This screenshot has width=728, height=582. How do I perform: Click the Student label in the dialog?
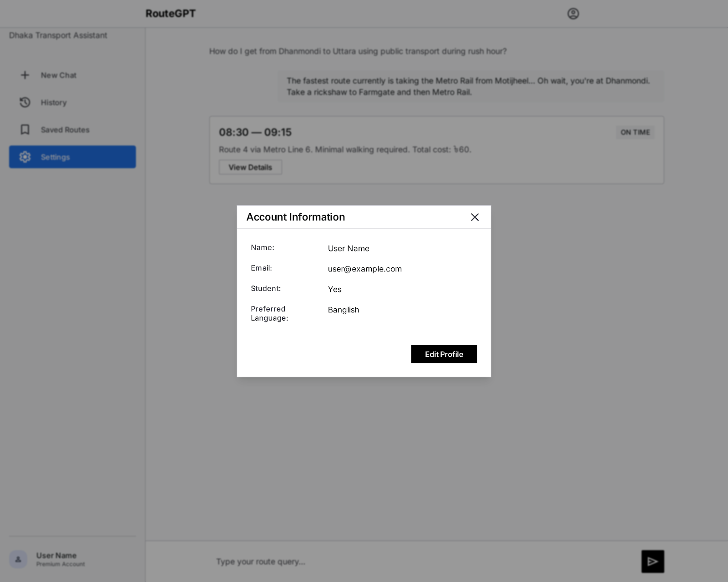click(266, 289)
